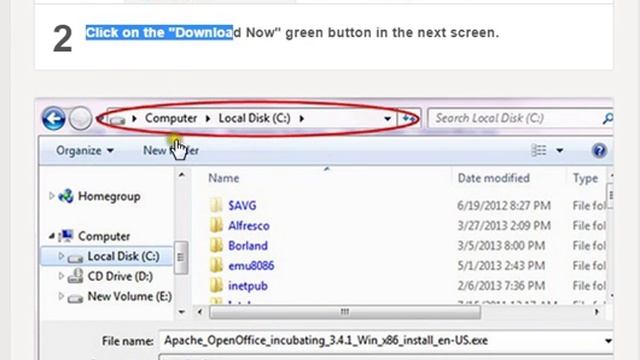Expand the CD Drive (D:) tree node
Viewport: 640px width, 360px height.
point(61,276)
